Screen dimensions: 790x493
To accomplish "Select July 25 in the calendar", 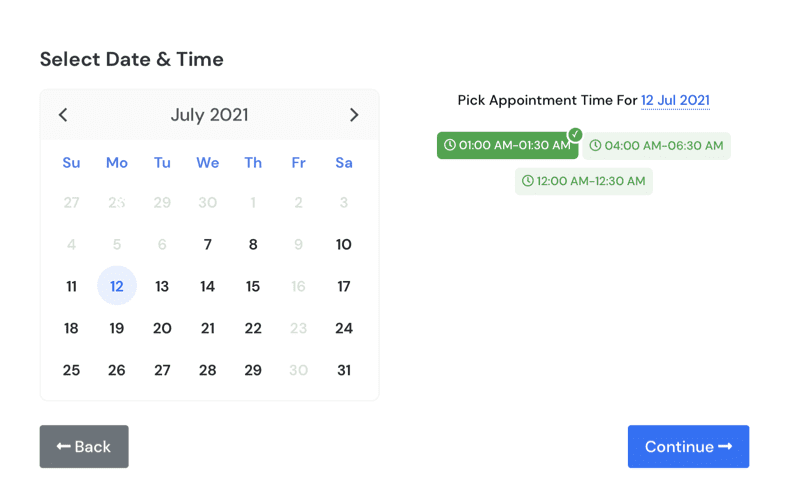I will click(71, 371).
